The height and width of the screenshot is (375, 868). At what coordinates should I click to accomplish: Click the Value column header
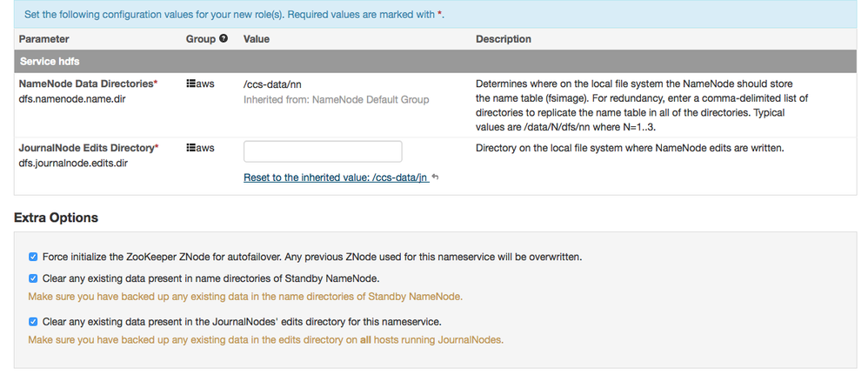coord(257,39)
